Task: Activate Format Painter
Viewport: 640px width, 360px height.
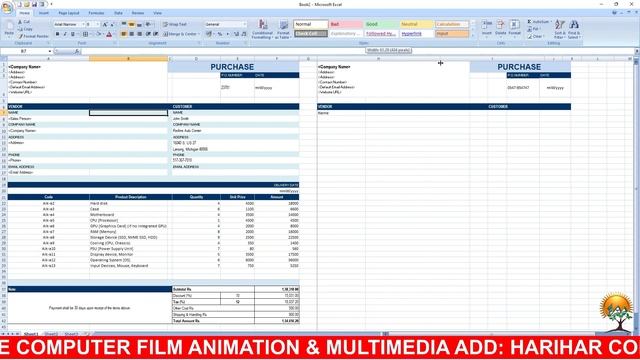Action: (x=33, y=36)
